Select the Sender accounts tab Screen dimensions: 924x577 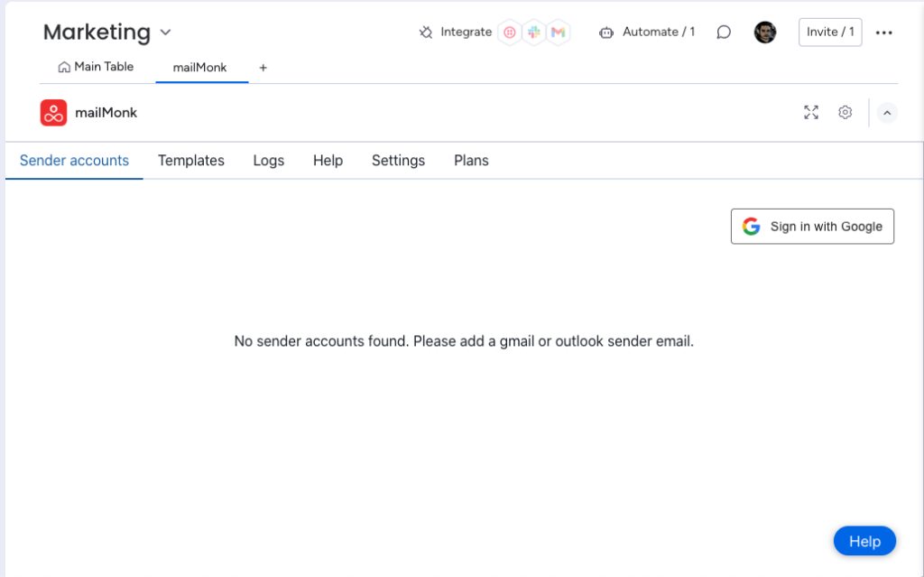click(x=74, y=161)
